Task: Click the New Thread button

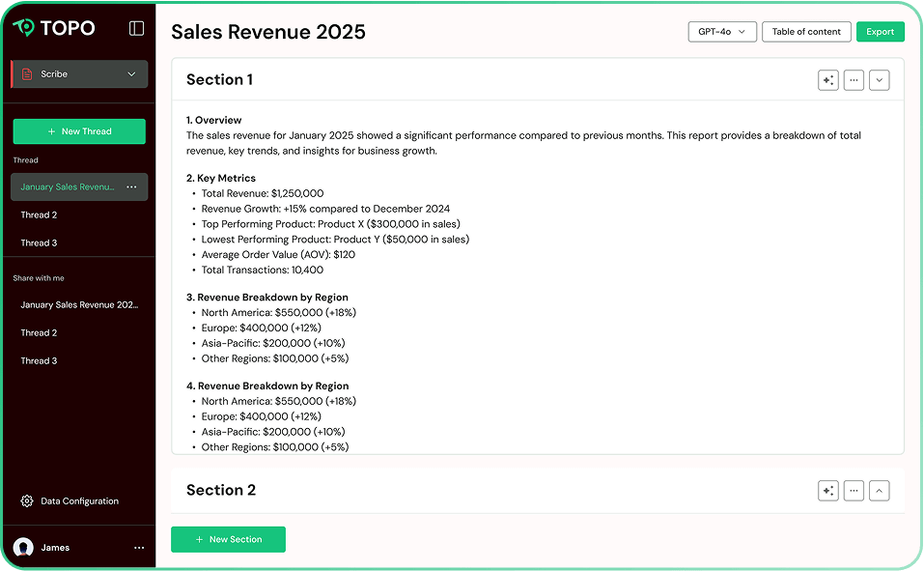Action: (79, 131)
